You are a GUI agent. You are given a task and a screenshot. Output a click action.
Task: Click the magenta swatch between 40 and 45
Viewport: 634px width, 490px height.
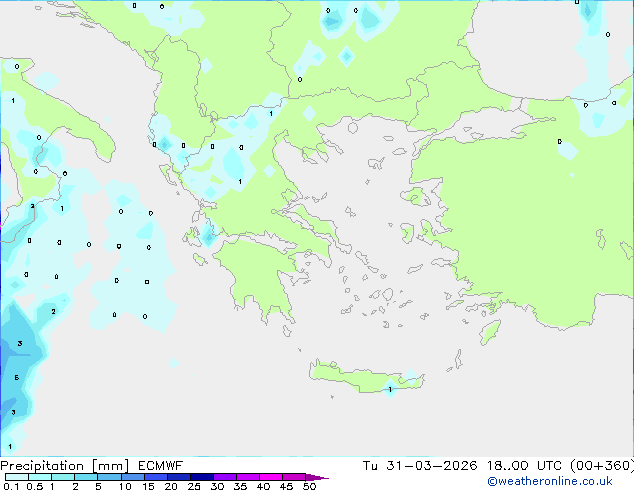[x=271, y=477]
